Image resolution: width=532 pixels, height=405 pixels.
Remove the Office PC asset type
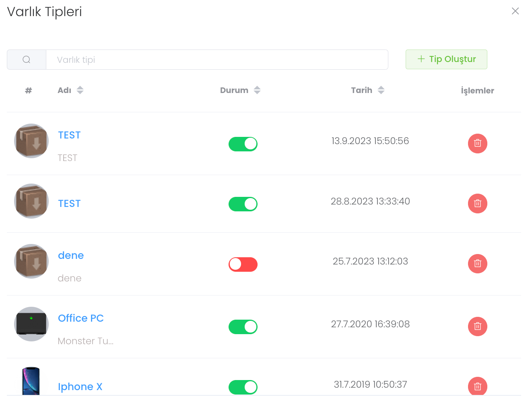[477, 326]
